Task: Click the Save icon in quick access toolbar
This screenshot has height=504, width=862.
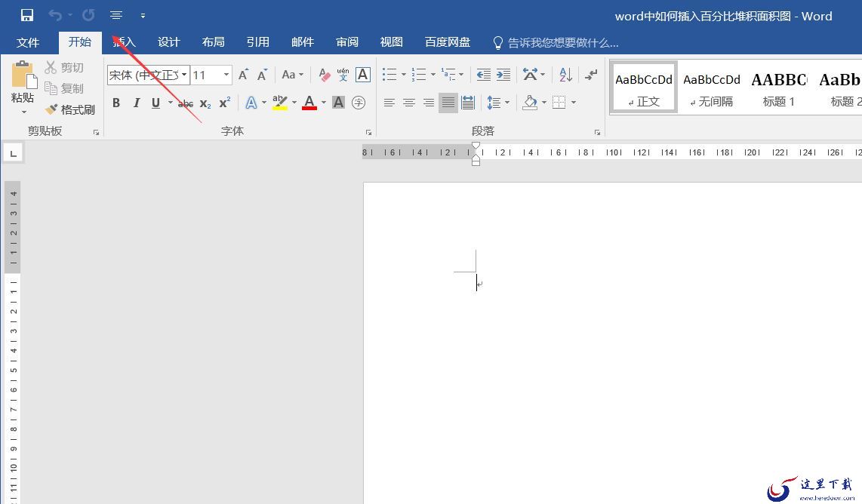Action: [x=27, y=15]
